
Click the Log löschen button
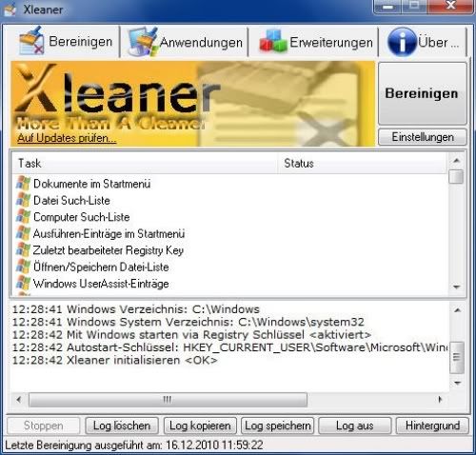tap(122, 425)
